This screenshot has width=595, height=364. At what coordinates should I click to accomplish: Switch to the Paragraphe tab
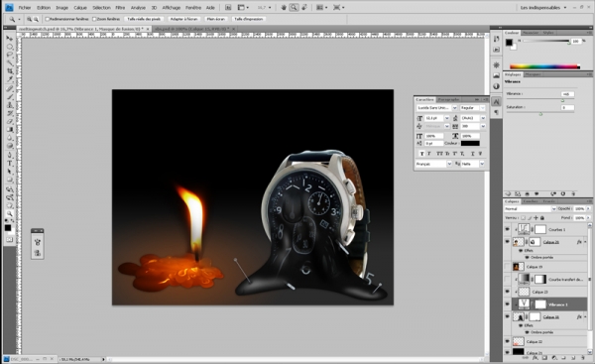pos(449,99)
